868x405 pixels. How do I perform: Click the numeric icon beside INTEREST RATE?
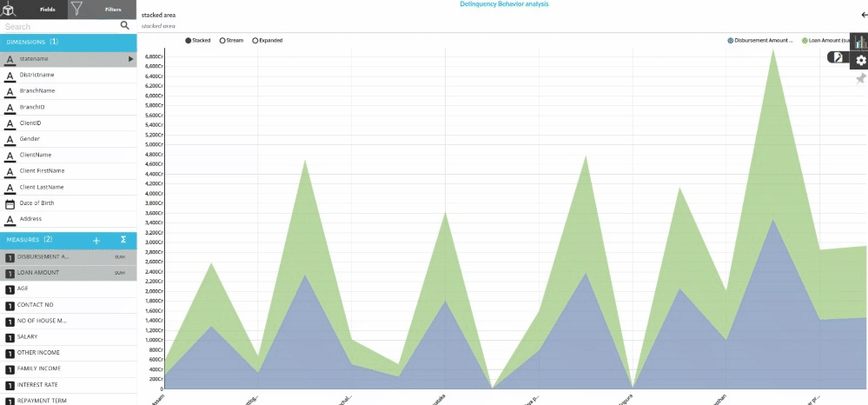click(x=9, y=385)
